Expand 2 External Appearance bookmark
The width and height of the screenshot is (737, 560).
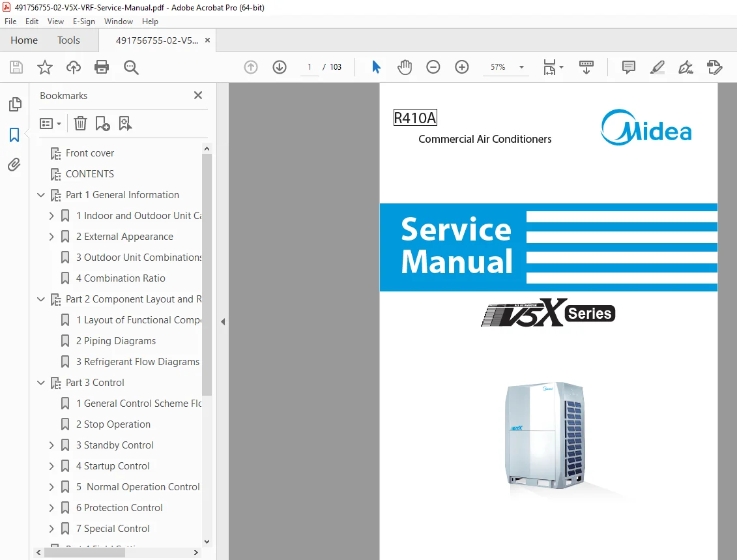point(51,237)
